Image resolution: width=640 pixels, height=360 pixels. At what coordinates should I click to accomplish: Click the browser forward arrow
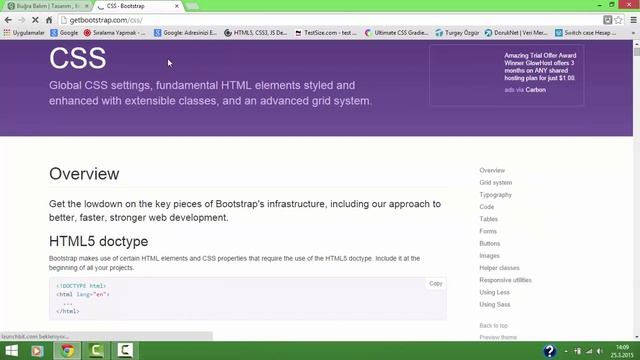click(22, 20)
